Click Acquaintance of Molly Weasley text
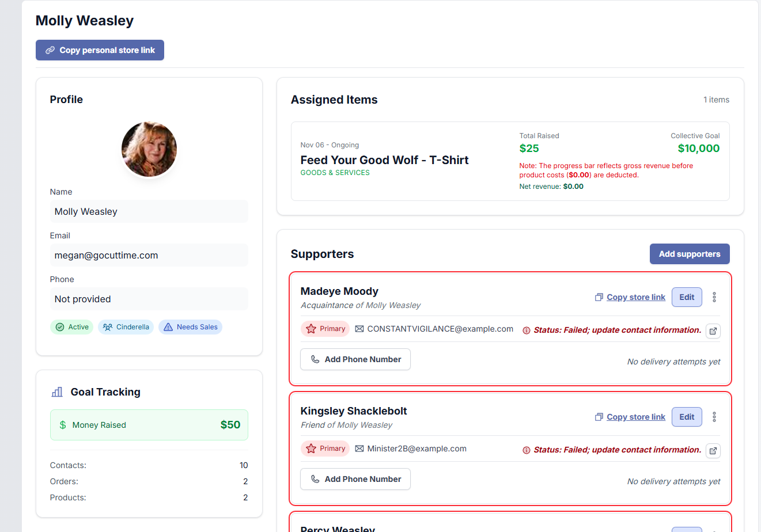Viewport: 761px width, 532px height. point(361,305)
